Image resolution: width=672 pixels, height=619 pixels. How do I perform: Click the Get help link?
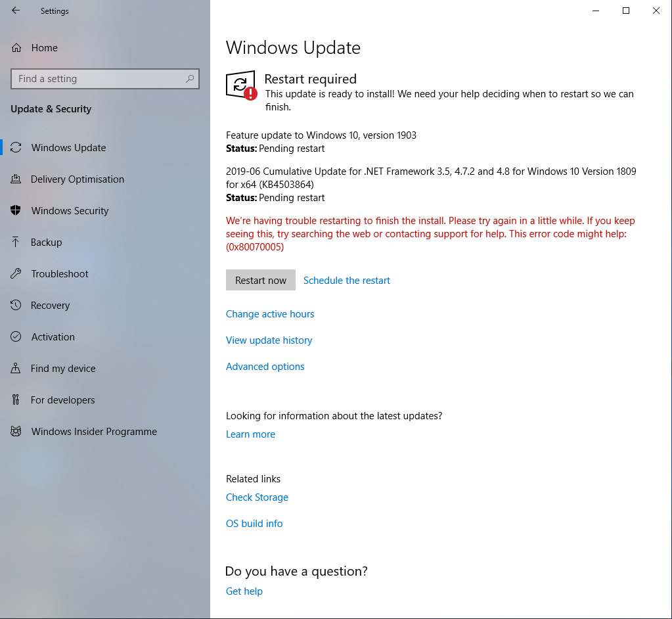pos(244,591)
